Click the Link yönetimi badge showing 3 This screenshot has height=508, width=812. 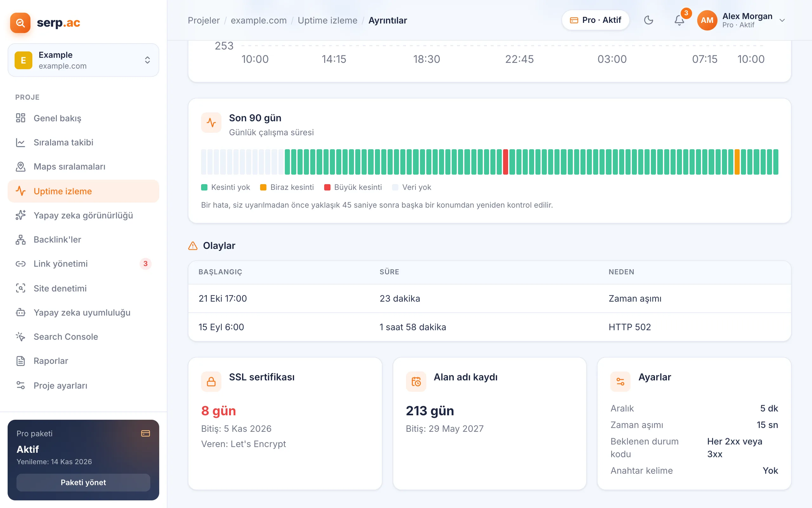(145, 264)
